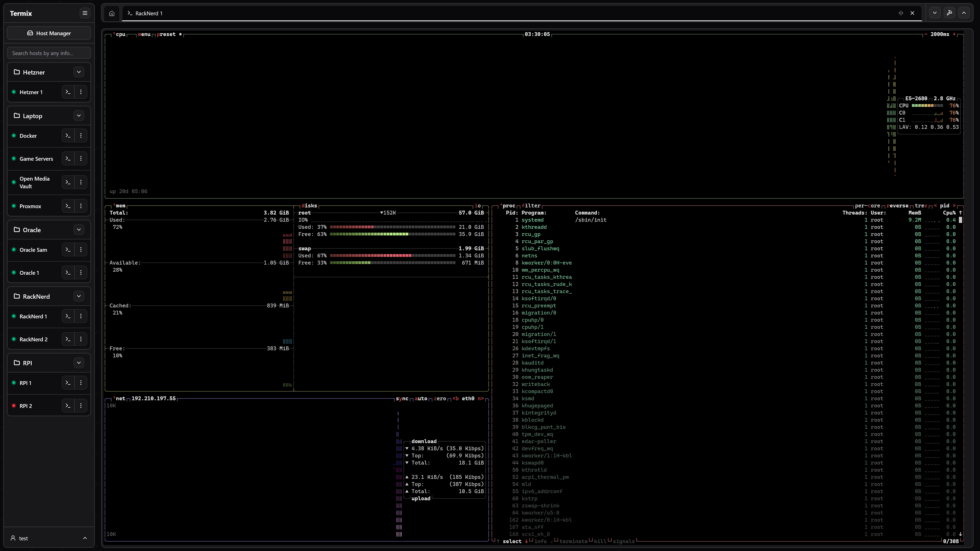Open the options menu for RPI 2
The height and width of the screenshot is (551, 980).
pos(81,406)
